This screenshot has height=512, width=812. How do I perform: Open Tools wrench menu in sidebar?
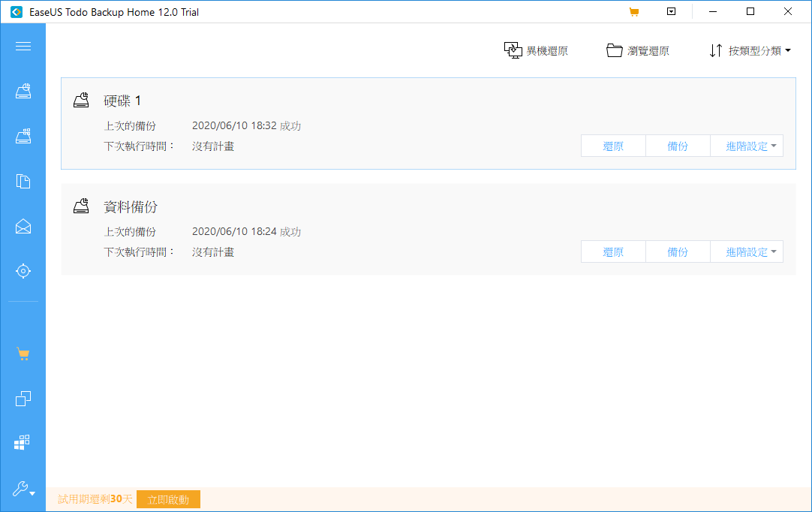23,489
